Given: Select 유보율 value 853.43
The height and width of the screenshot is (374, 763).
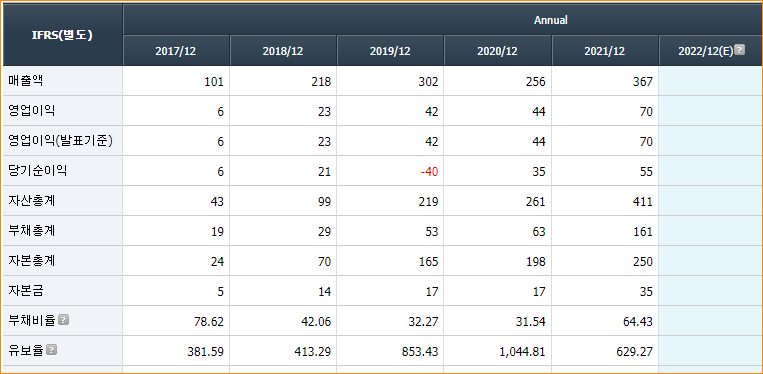Looking at the screenshot, I should click(420, 352).
